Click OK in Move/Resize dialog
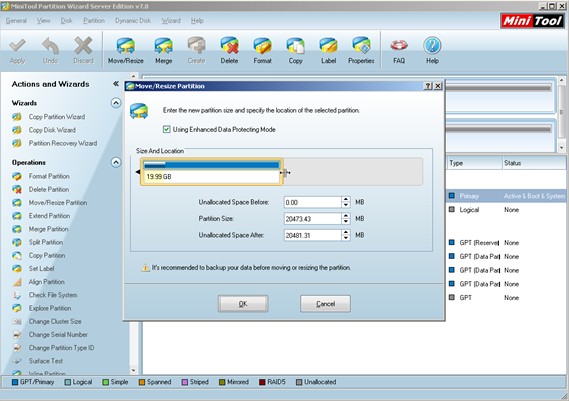This screenshot has height=401, width=569. 243,304
